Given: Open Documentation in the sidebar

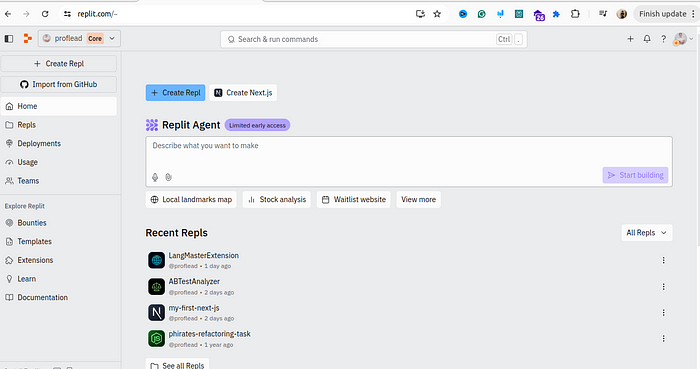Looking at the screenshot, I should [x=58, y=298].
